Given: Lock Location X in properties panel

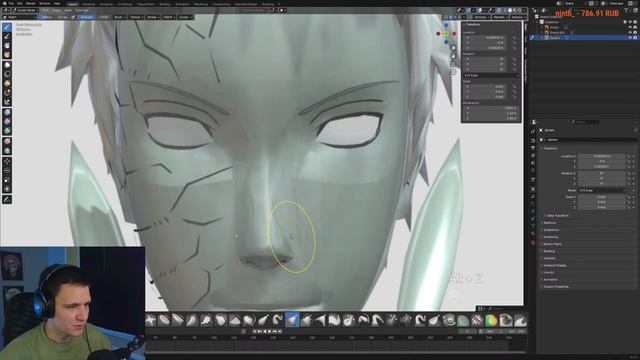Looking at the screenshot, I should tap(629, 156).
